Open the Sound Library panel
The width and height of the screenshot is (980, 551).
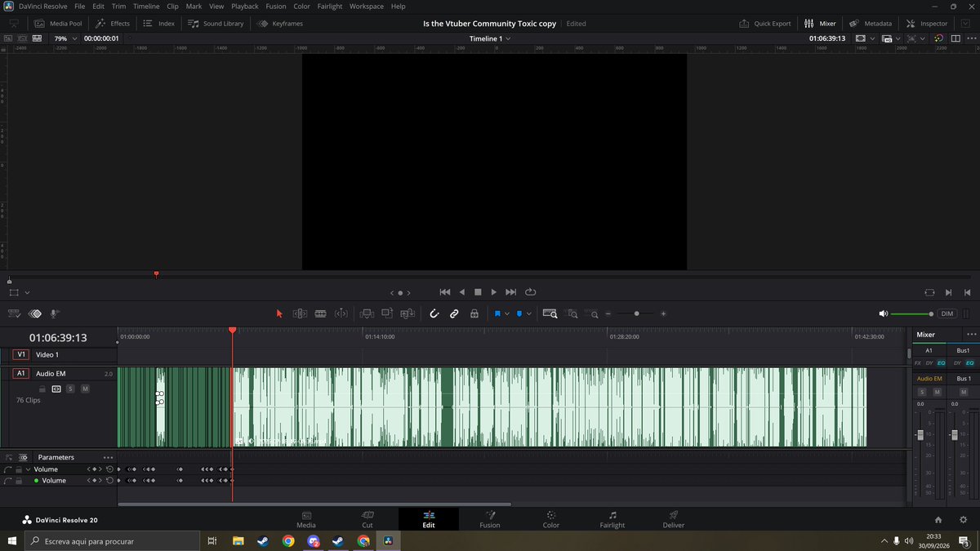[x=216, y=23]
